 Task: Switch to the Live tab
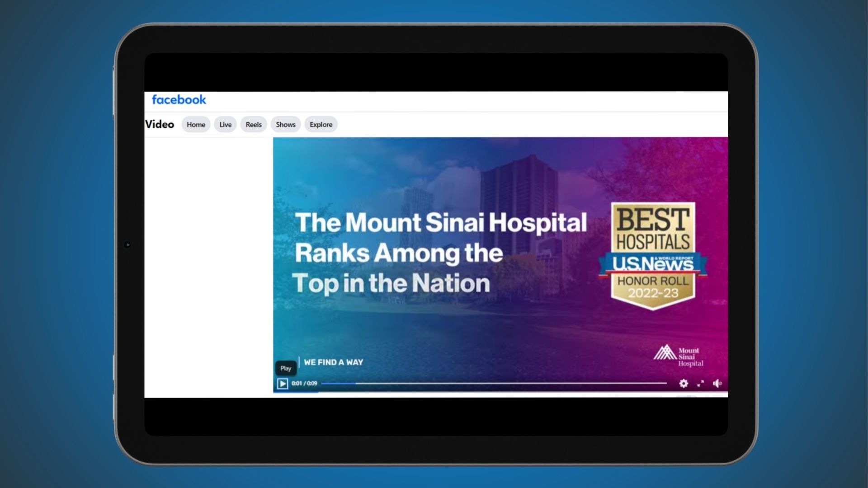(x=225, y=125)
